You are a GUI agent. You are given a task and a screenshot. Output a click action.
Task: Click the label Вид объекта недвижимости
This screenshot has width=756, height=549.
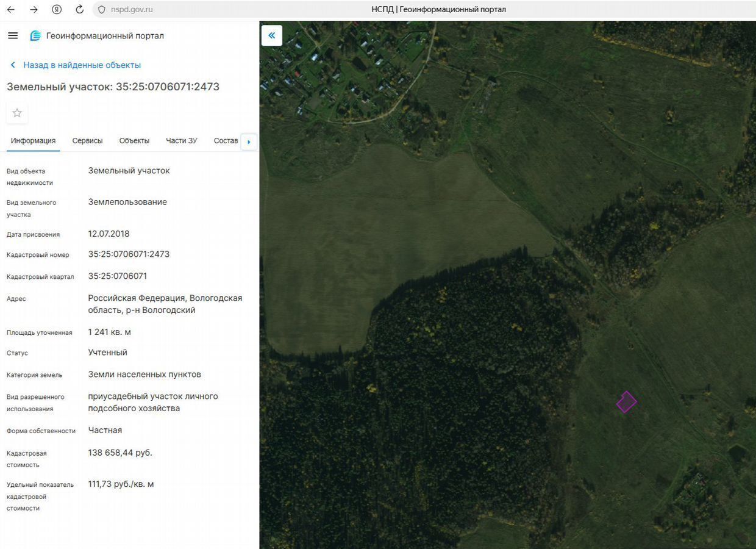[x=30, y=177]
